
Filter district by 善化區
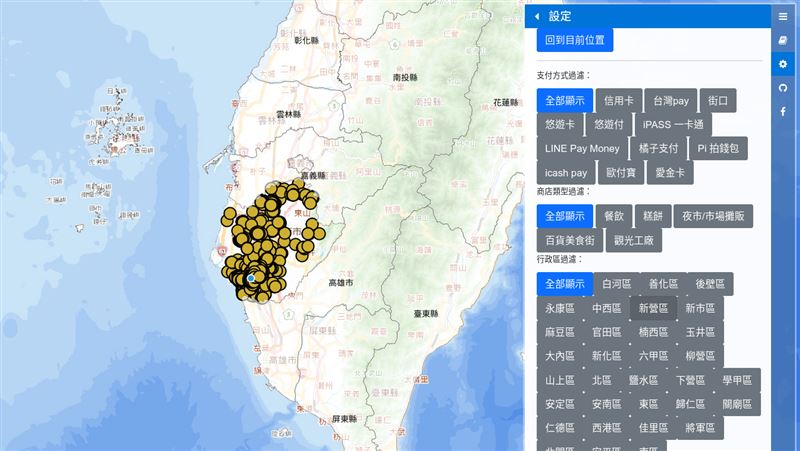tap(663, 284)
